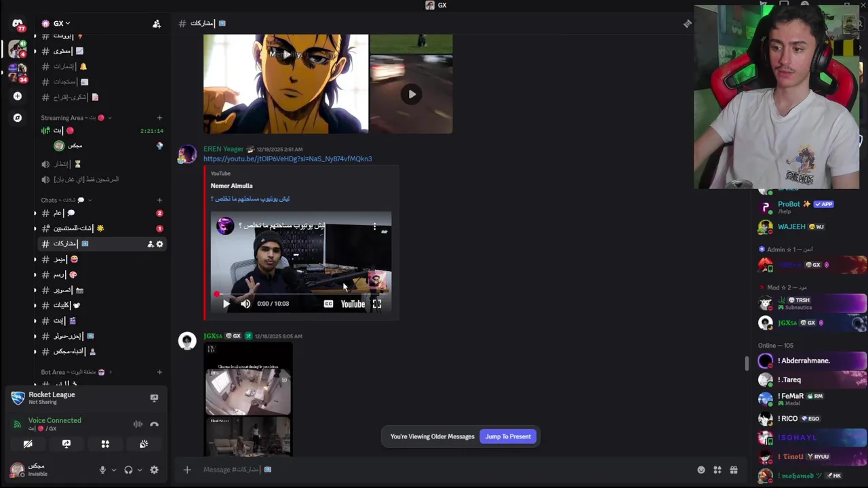Toggle noise suppression waveform icon
868x488 pixels.
click(x=138, y=424)
